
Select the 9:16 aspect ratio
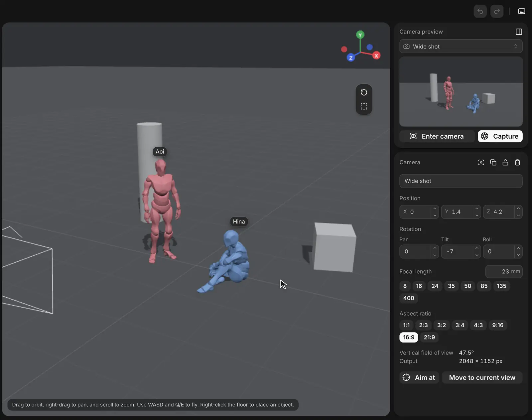498,325
